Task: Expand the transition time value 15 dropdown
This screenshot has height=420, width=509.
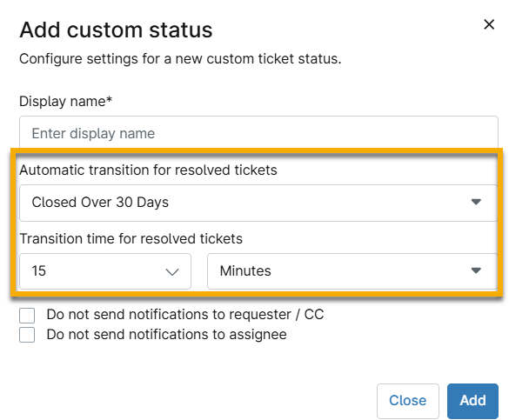Action: (105, 271)
